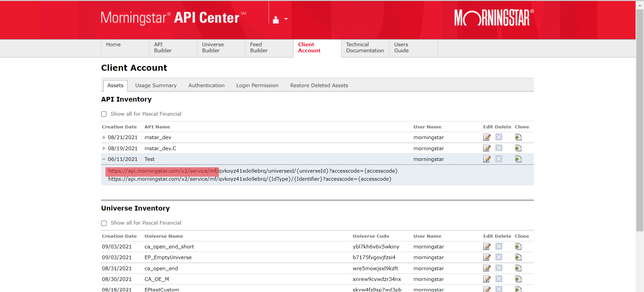Collapse the Test API row

(x=104, y=159)
